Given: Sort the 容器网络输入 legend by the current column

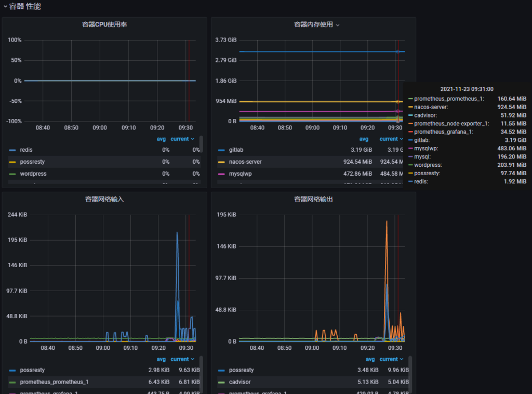Looking at the screenshot, I should click(x=180, y=359).
